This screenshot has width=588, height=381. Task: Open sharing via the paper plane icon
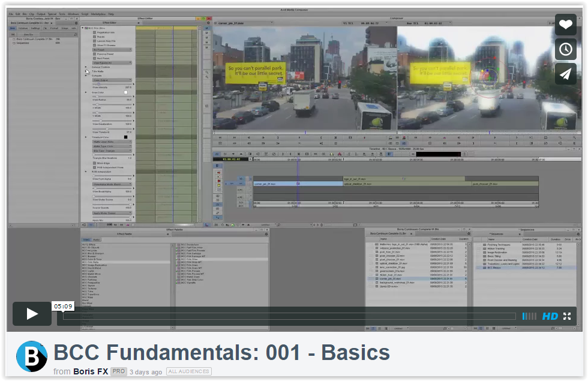(565, 74)
